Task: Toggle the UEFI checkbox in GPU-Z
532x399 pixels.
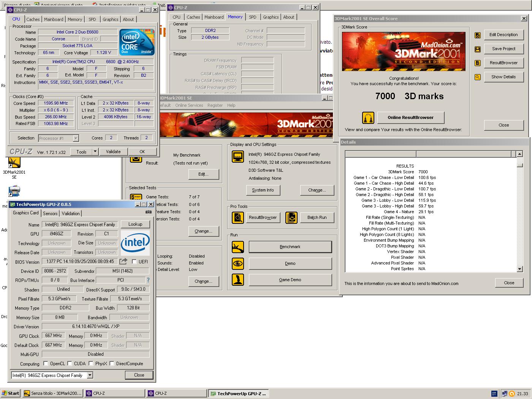Action: click(x=134, y=261)
